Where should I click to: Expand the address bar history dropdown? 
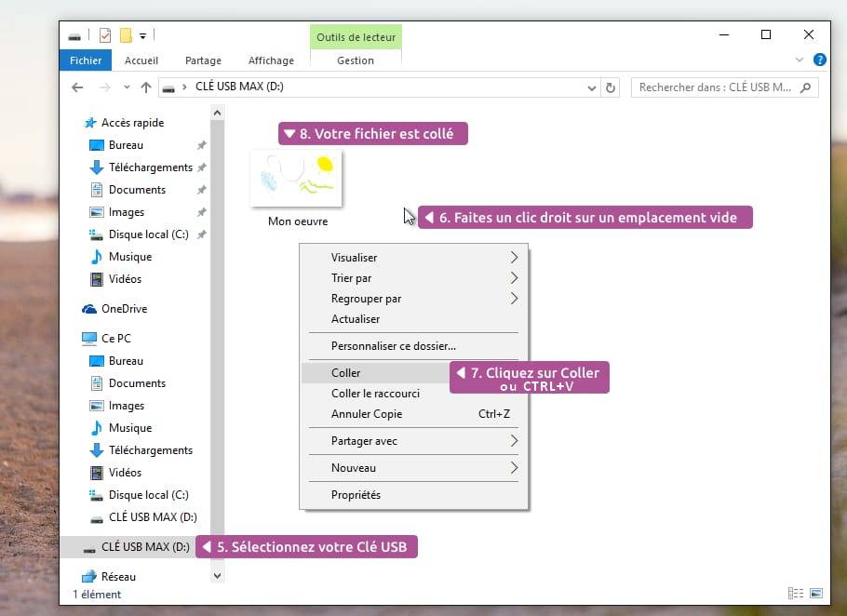(592, 87)
